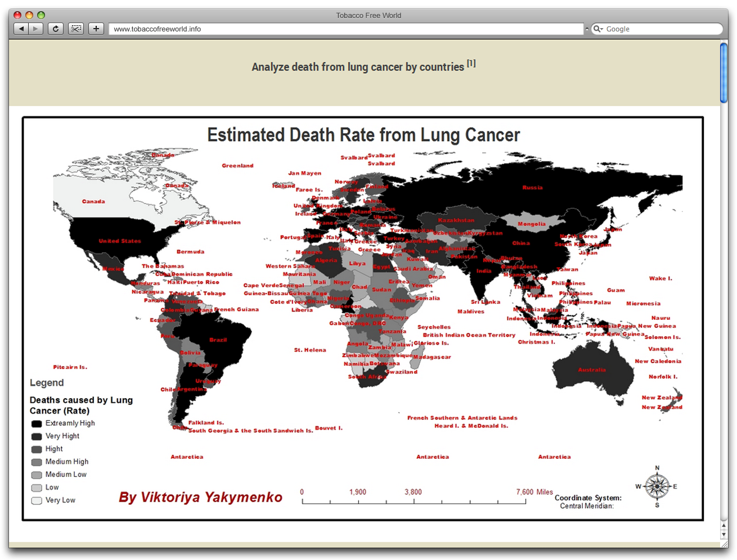Image resolution: width=737 pixels, height=560 pixels.
Task: Click the 'Maldives' map label
Action: 471,311
